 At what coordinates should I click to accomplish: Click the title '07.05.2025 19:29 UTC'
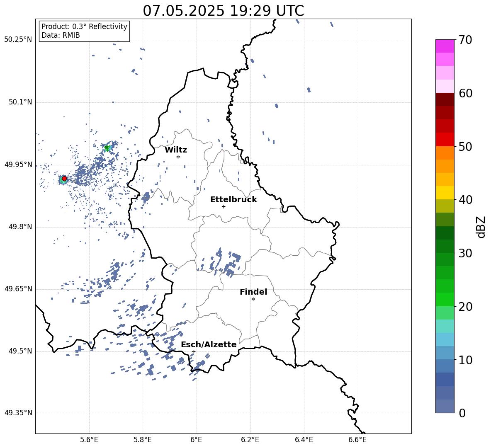pos(223,11)
